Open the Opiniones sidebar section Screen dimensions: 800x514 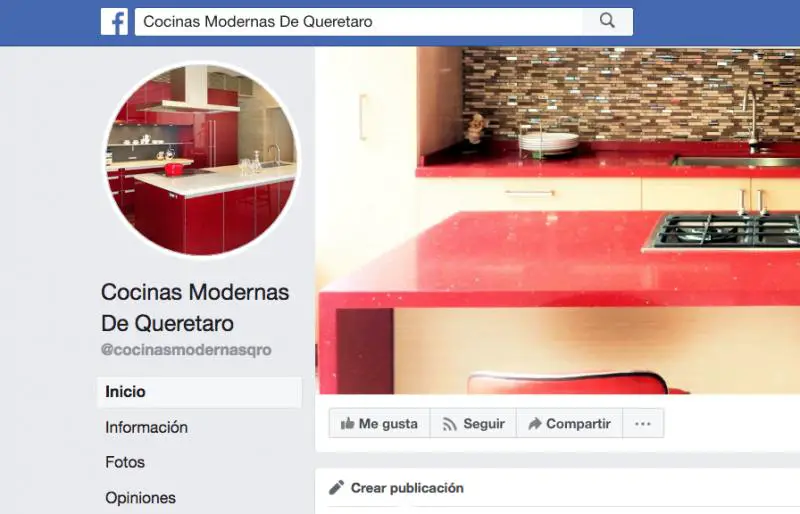click(x=140, y=497)
